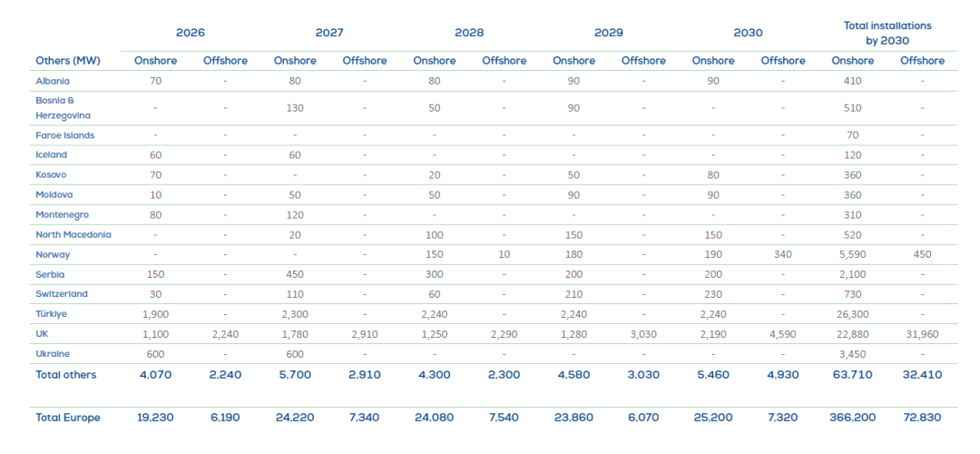This screenshot has width=980, height=454.
Task: Select the 2028 year column header
Action: pos(469,33)
